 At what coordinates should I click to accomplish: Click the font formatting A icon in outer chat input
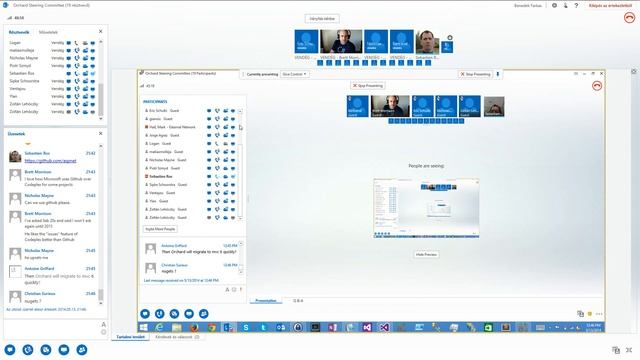click(103, 324)
